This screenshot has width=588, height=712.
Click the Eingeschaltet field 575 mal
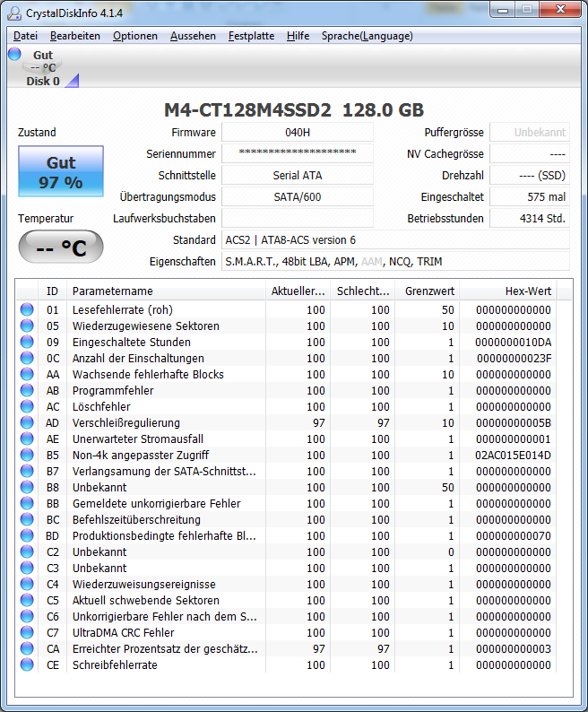(x=530, y=196)
